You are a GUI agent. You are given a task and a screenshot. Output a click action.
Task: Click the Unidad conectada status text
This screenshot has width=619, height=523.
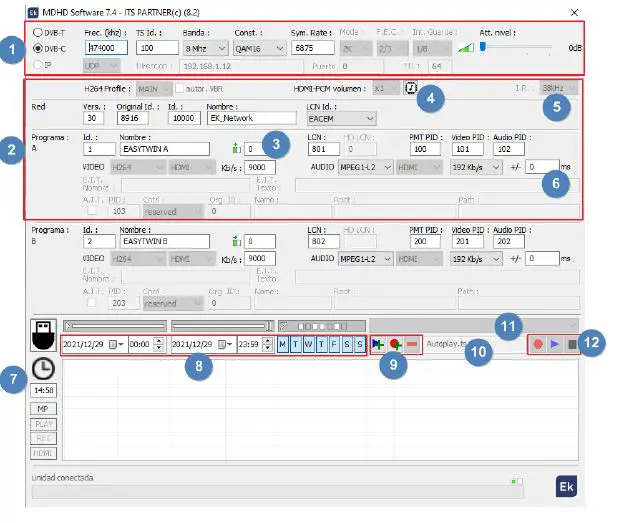[x=62, y=478]
